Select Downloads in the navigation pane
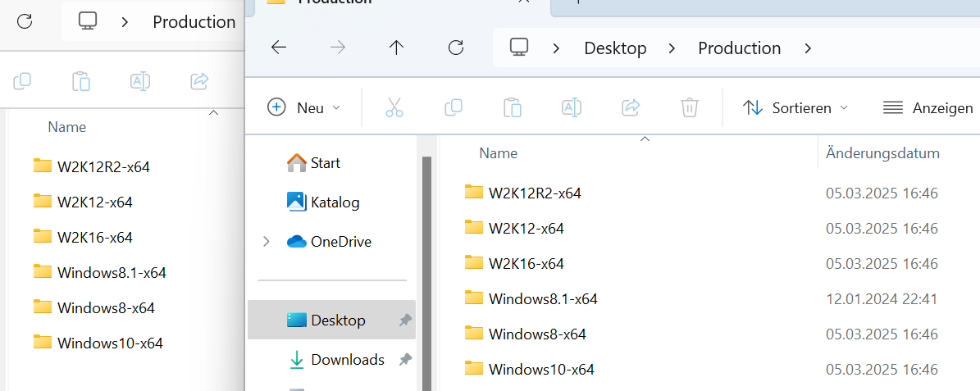 [x=337, y=359]
